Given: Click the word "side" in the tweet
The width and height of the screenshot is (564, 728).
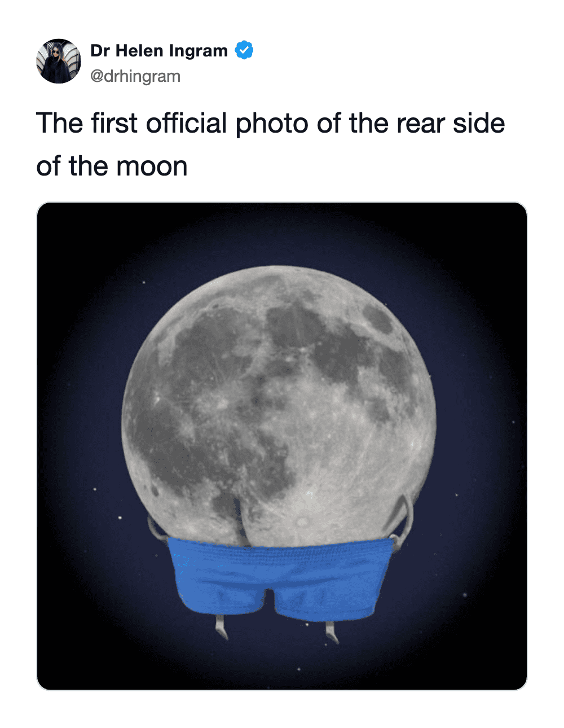Looking at the screenshot, I should tap(479, 124).
